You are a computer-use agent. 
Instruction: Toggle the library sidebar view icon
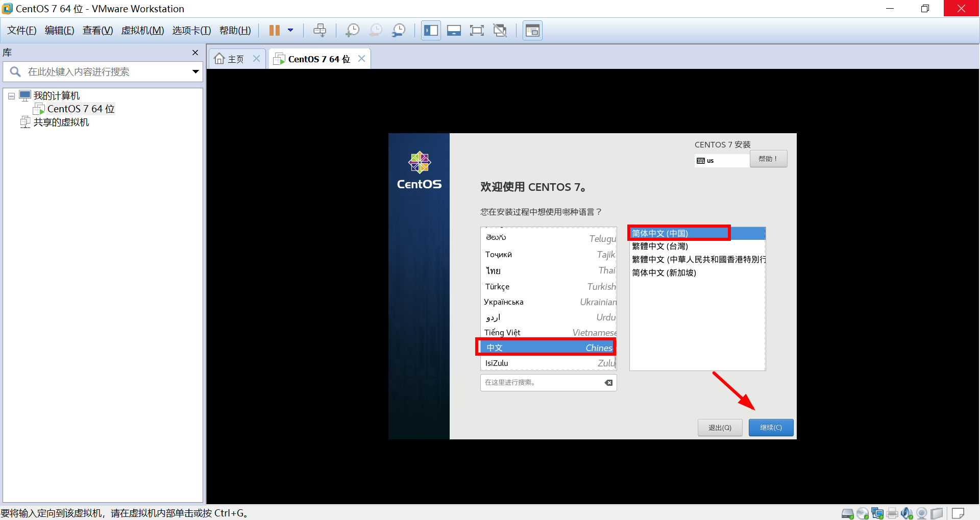(431, 31)
